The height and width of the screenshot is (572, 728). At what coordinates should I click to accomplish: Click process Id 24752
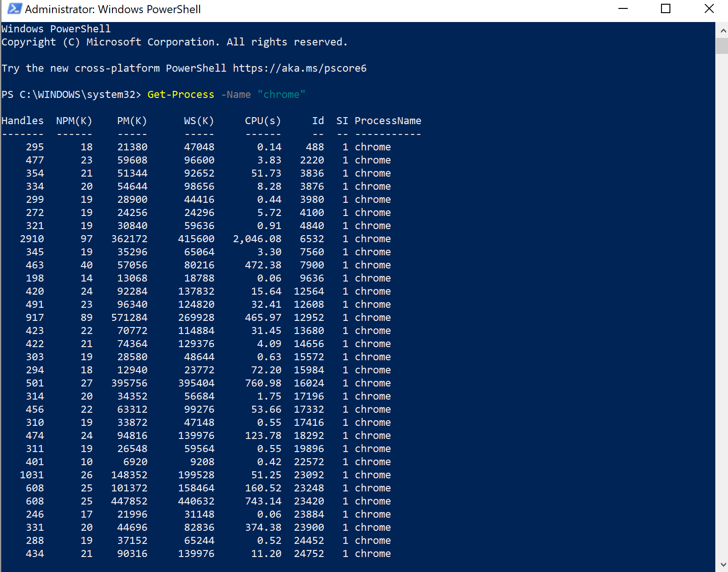(309, 554)
